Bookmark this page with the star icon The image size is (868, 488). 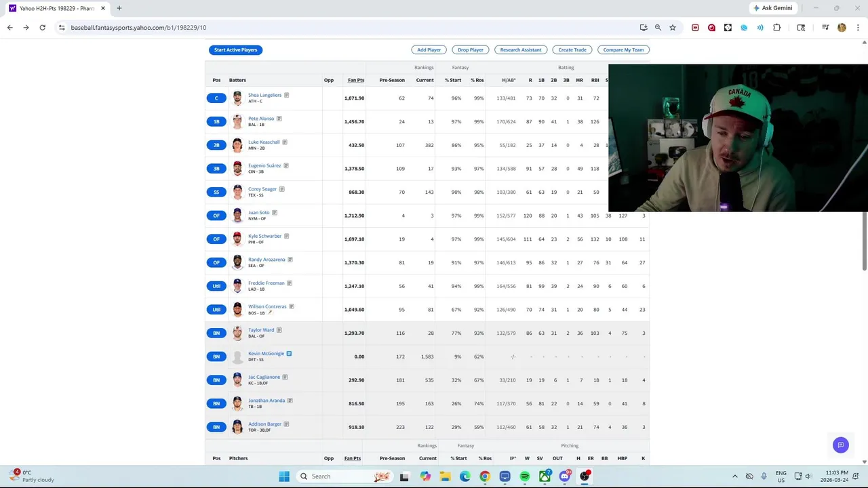(x=672, y=28)
